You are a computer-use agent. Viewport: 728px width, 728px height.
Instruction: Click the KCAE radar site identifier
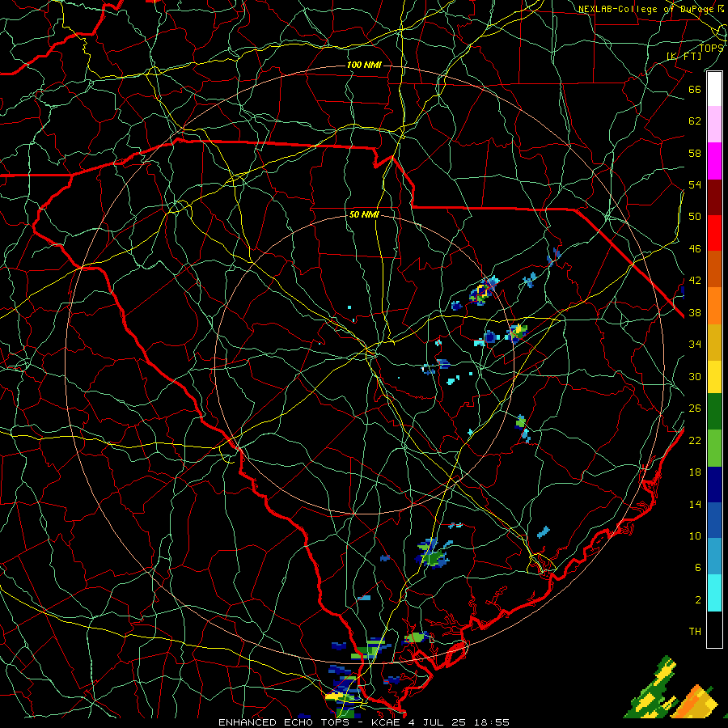(x=385, y=722)
